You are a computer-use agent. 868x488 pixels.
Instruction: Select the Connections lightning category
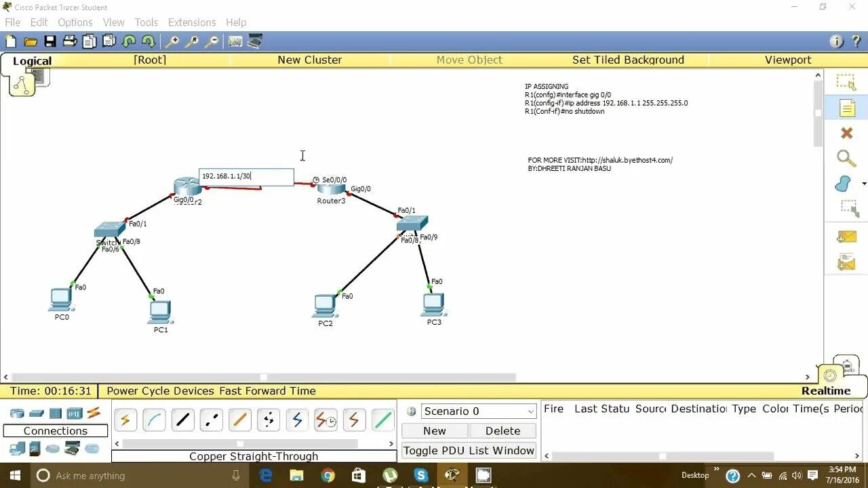94,413
